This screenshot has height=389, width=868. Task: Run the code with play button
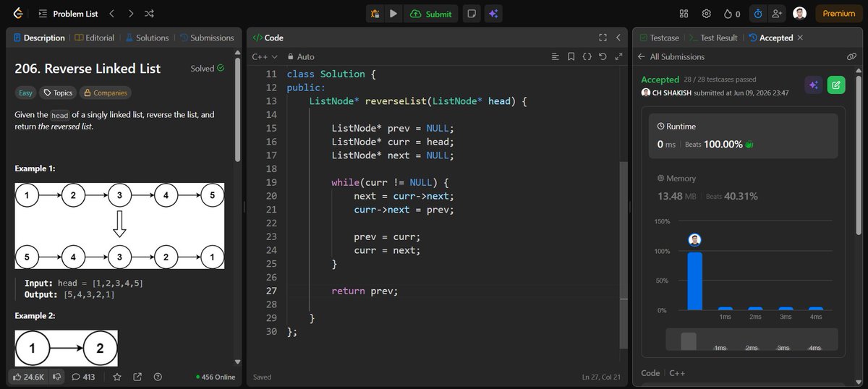tap(393, 14)
